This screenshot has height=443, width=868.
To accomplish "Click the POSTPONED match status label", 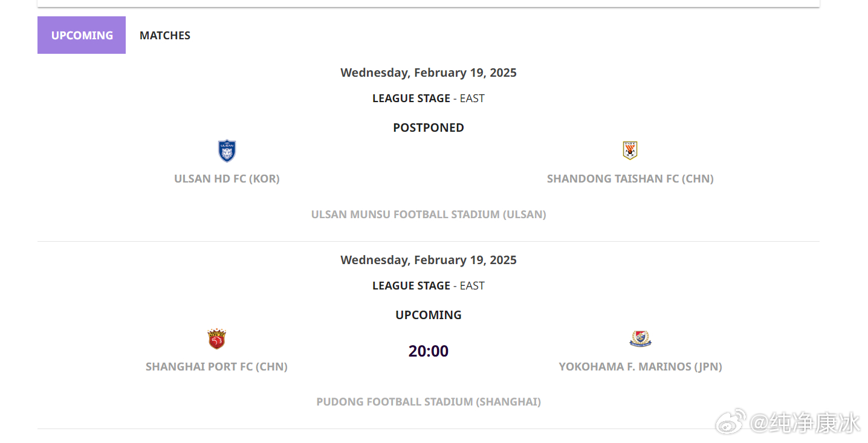I will pyautogui.click(x=429, y=128).
